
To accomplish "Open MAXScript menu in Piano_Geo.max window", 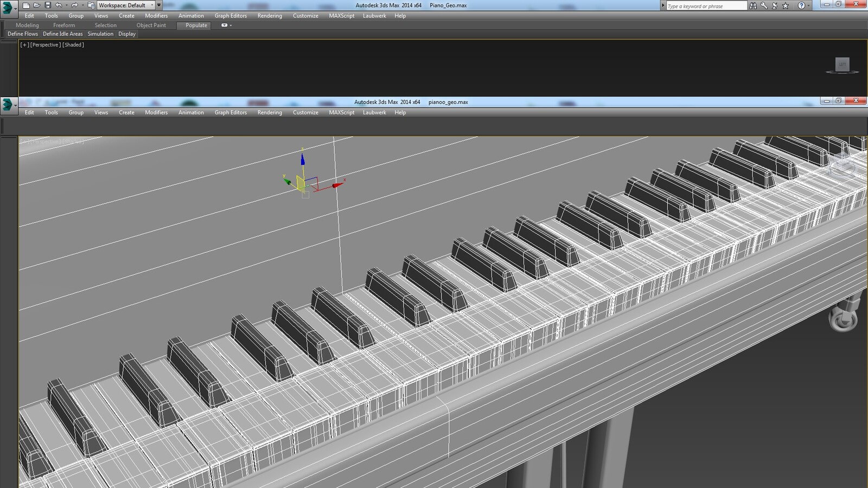I will [341, 16].
